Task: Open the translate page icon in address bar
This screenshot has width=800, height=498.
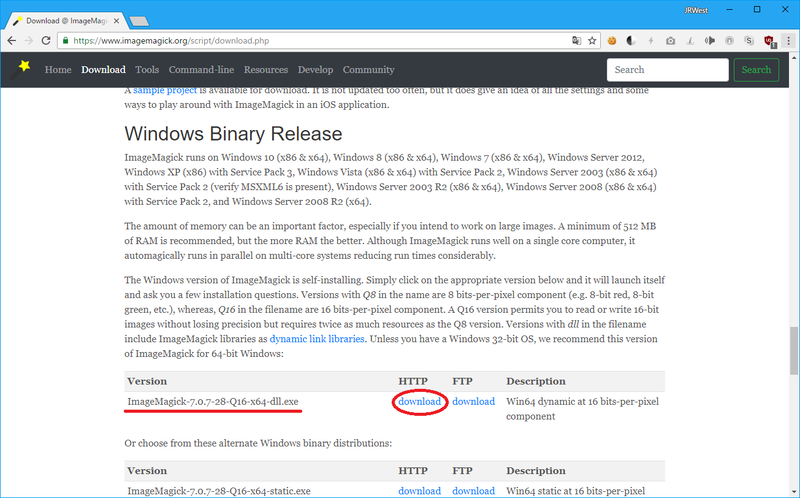Action: click(577, 41)
